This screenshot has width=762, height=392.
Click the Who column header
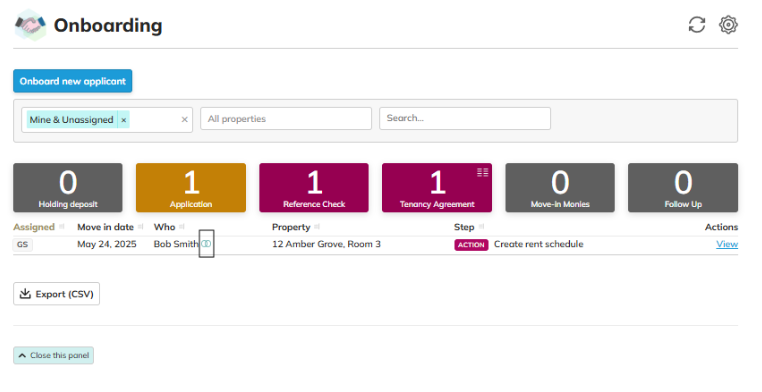coord(164,227)
